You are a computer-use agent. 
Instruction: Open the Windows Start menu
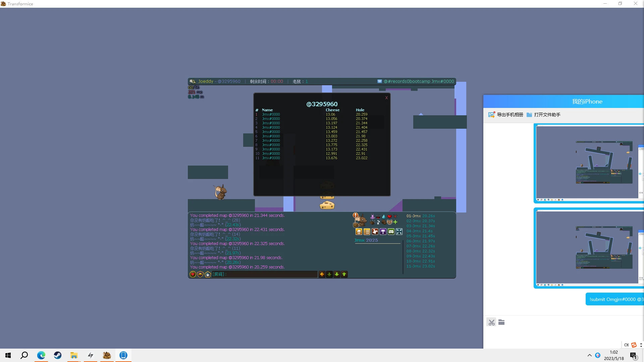point(8,355)
